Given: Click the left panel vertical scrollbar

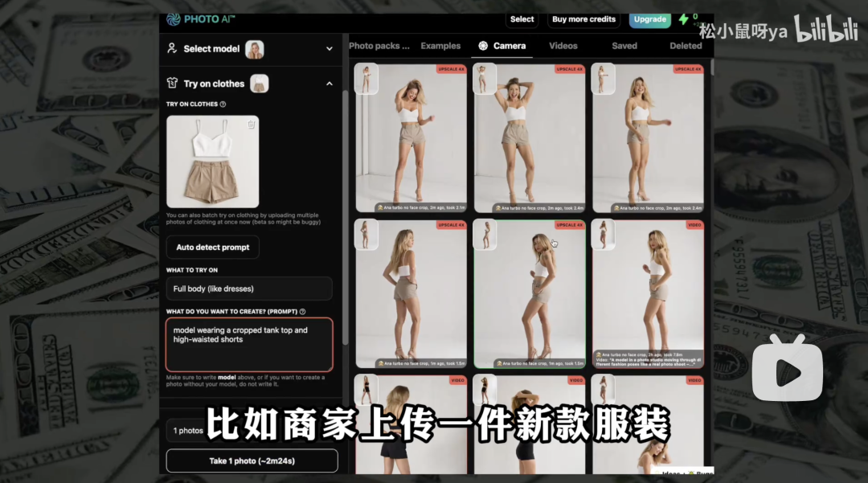Looking at the screenshot, I should [x=346, y=217].
